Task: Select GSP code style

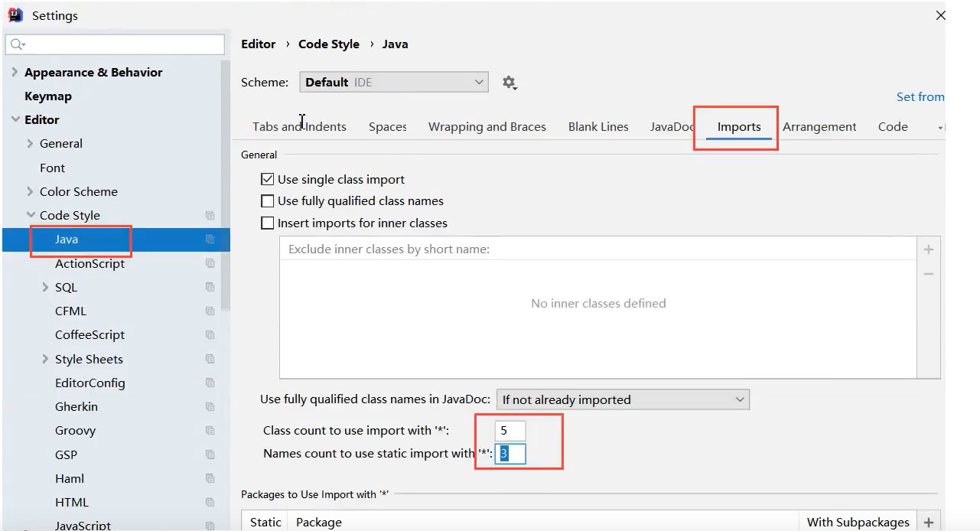Action: (x=66, y=455)
